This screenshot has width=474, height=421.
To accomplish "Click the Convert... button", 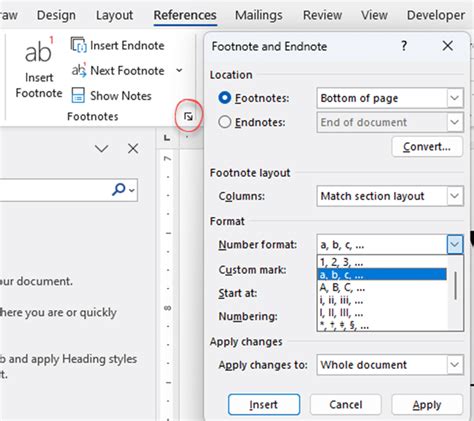I will [x=427, y=147].
